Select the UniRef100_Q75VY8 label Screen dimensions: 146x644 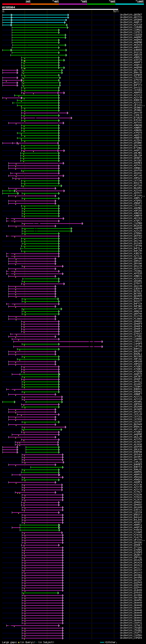click(x=131, y=80)
